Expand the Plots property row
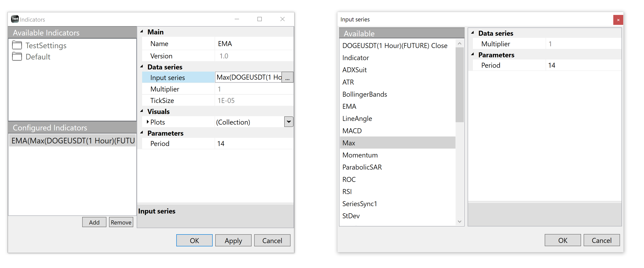 (x=148, y=122)
